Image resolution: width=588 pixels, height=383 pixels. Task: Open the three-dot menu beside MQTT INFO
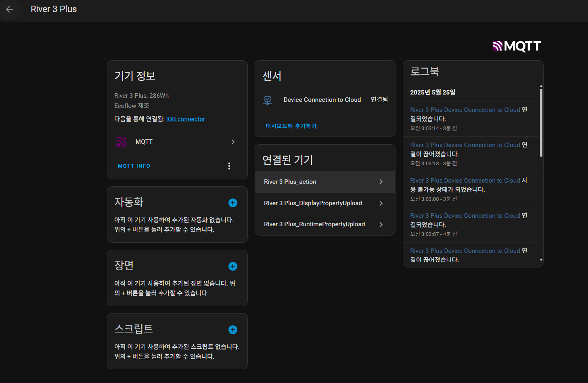click(229, 166)
